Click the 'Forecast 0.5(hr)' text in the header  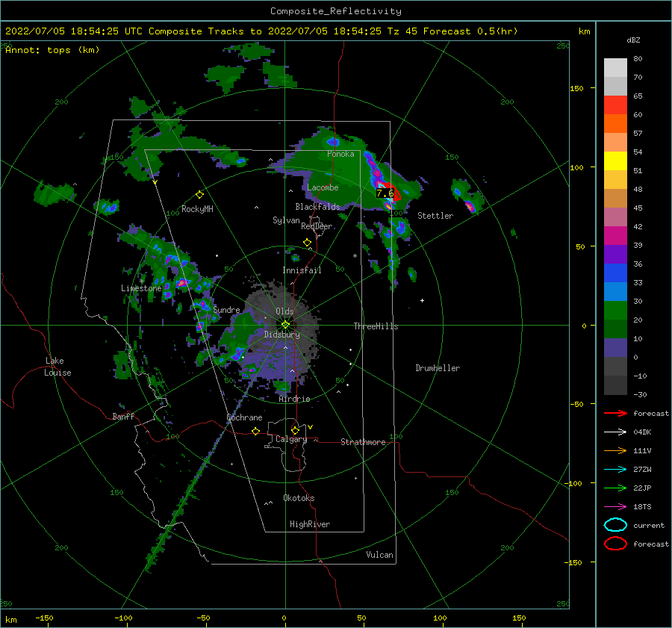470,31
